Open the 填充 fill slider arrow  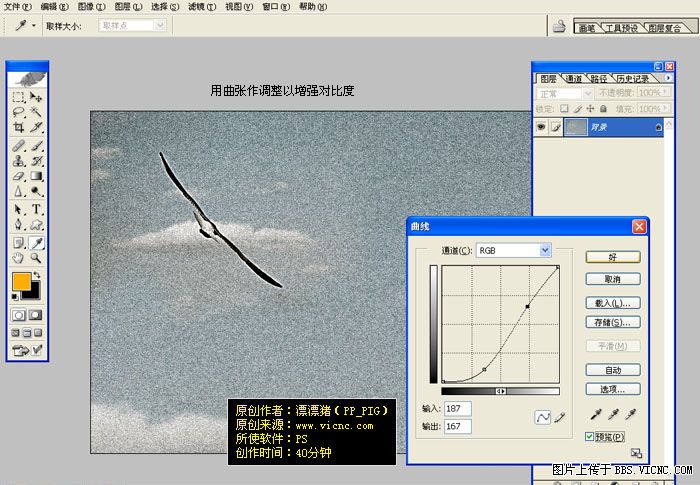[x=666, y=109]
